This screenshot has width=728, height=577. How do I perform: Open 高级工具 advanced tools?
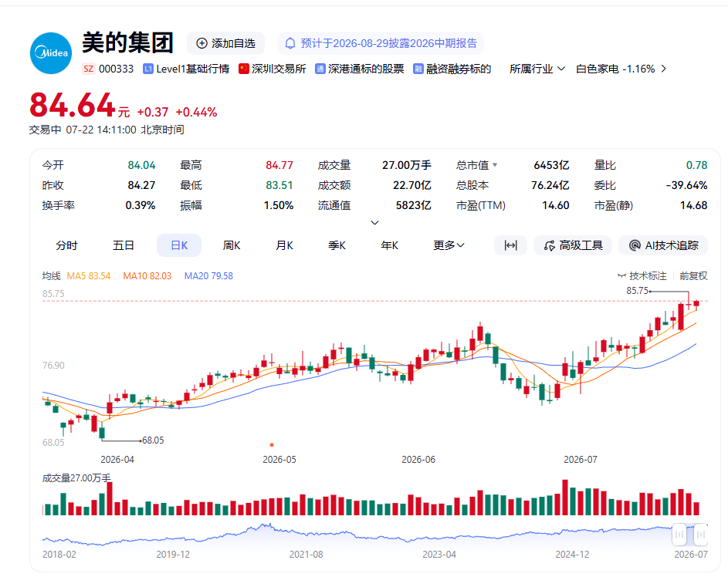(573, 245)
